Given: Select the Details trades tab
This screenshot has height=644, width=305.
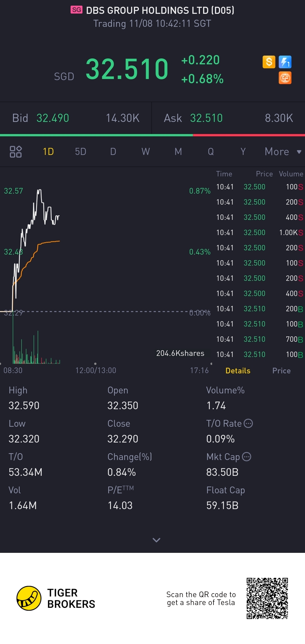Looking at the screenshot, I should [x=238, y=371].
